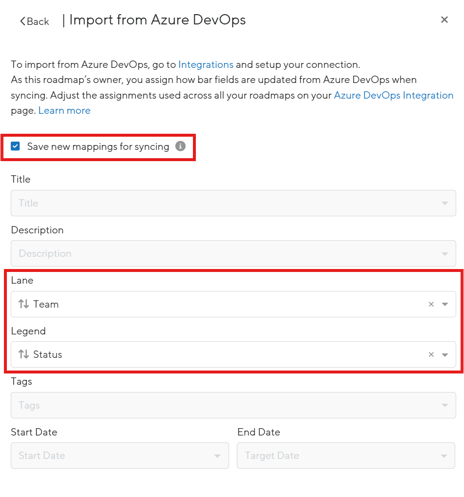This screenshot has width=464, height=497.
Task: Click the info icon beside Save new mappings
Action: point(180,146)
